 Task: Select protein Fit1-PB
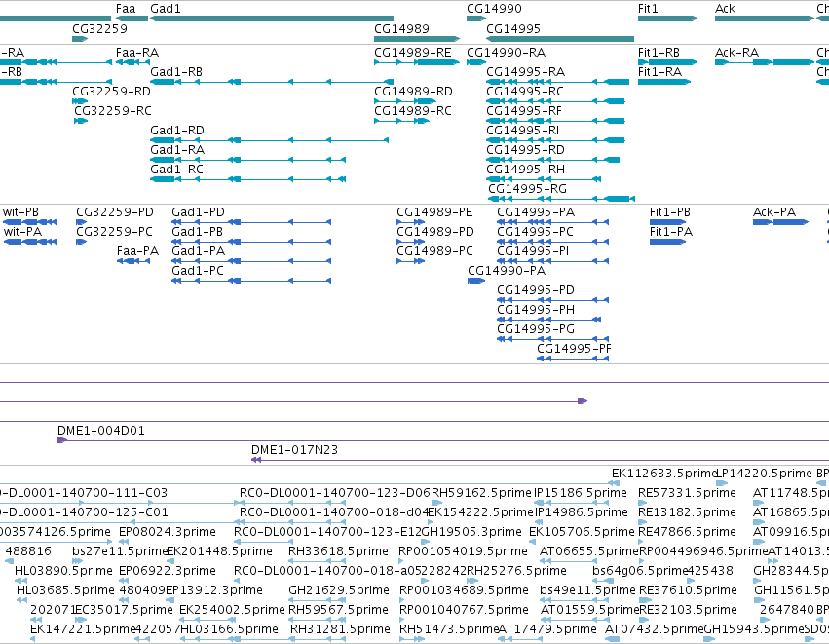coord(667,222)
